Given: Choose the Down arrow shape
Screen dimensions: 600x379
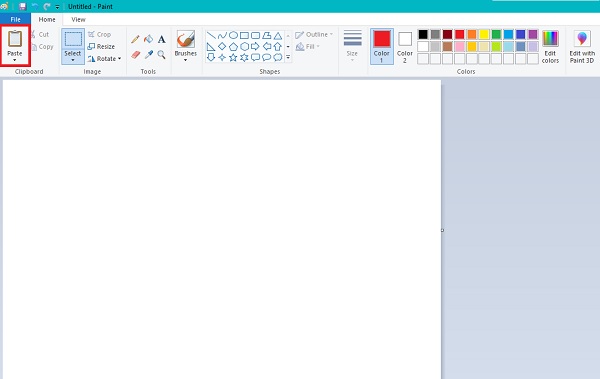Looking at the screenshot, I should (211, 57).
